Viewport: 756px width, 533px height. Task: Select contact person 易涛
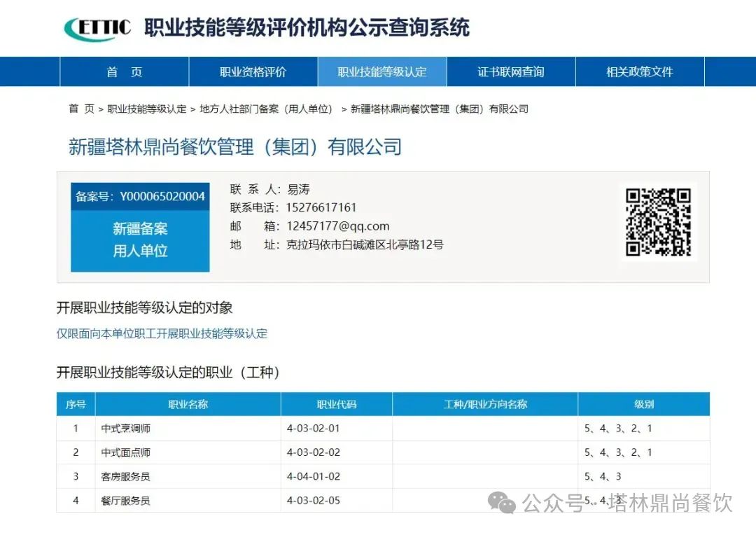point(298,189)
